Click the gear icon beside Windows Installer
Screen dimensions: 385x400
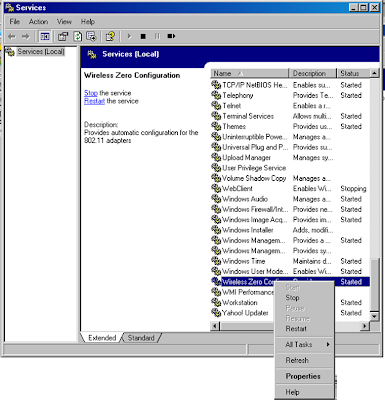coord(216,230)
